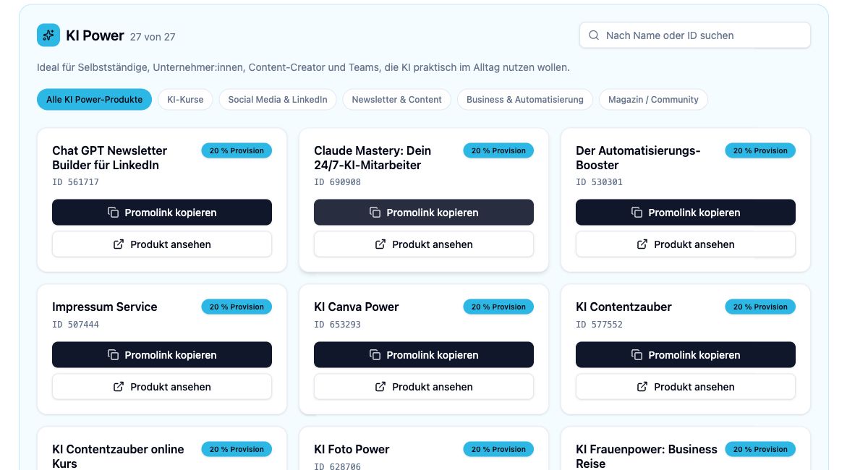Copy promolink for KI Contentzauber (ID 577552)
This screenshot has width=868, height=470.
click(686, 355)
